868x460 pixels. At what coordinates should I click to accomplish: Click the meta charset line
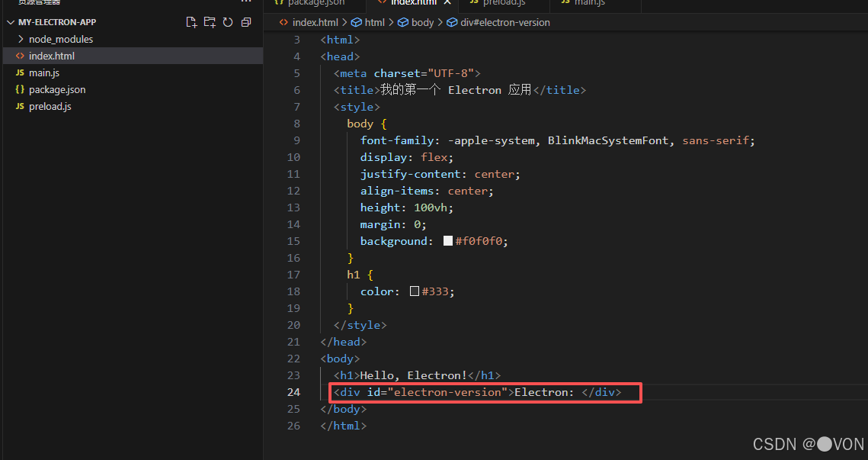(x=407, y=73)
